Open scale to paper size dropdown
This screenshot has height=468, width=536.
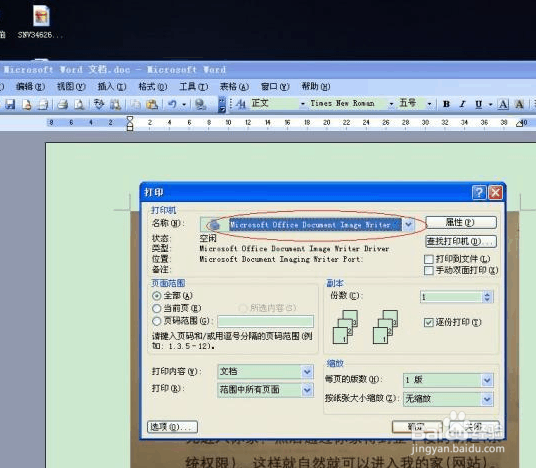tap(487, 399)
